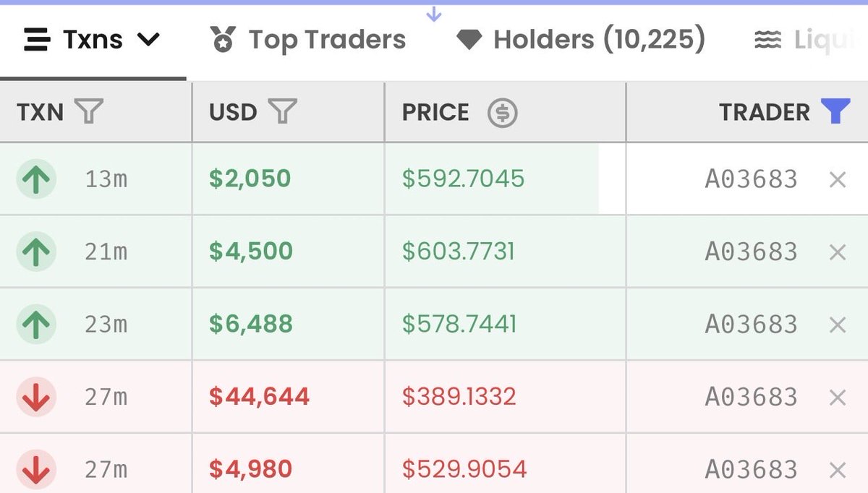Click the blue TRADER filter icon
The image size is (868, 493).
835,112
